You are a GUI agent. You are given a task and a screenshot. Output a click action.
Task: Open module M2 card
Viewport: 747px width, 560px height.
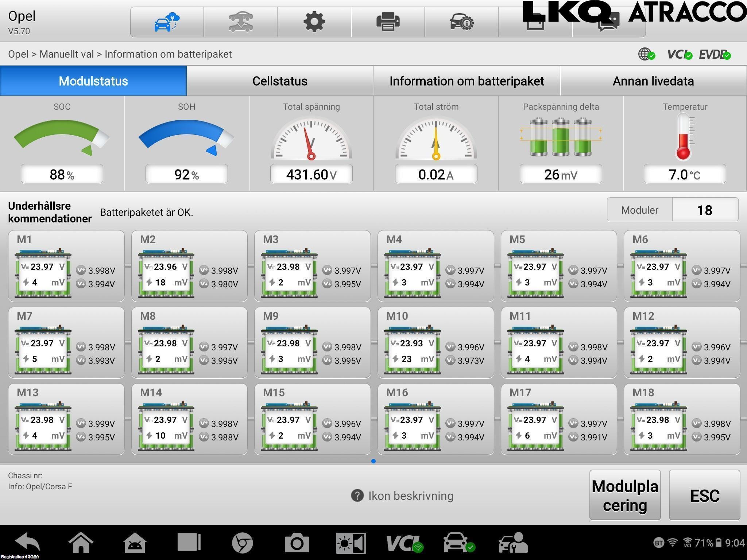click(x=189, y=266)
